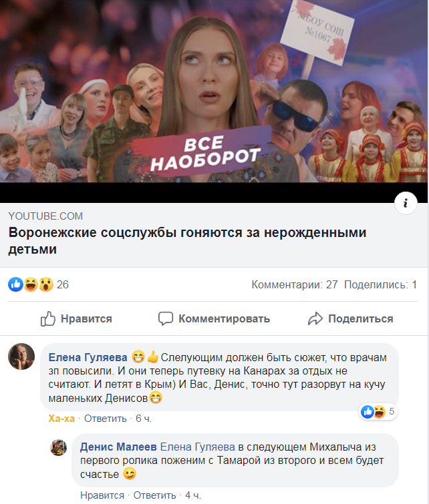View reactions on Елена Гуляева's comment showing 5
429x504 pixels.
[x=378, y=411]
